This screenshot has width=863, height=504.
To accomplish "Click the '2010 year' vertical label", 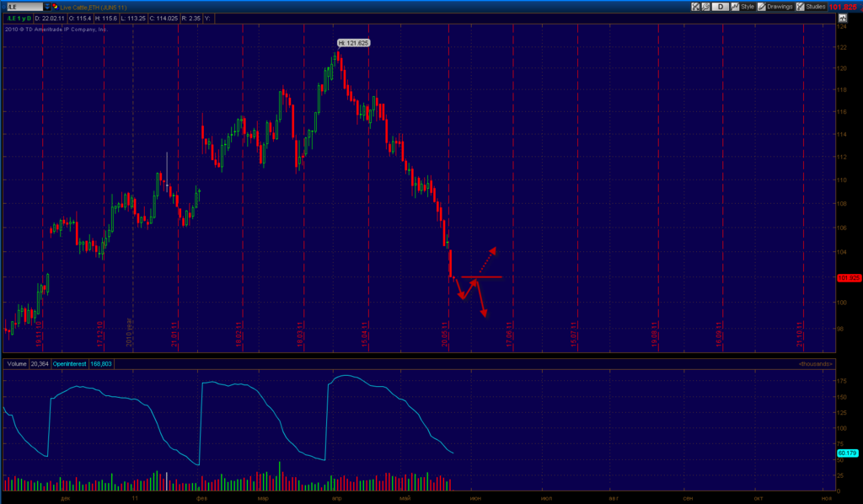I will pos(129,332).
